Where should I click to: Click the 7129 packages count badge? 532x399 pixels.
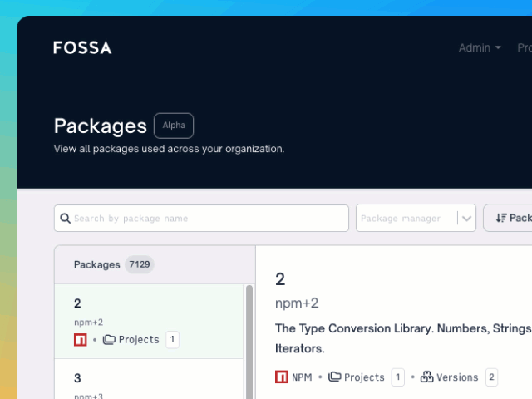[139, 264]
